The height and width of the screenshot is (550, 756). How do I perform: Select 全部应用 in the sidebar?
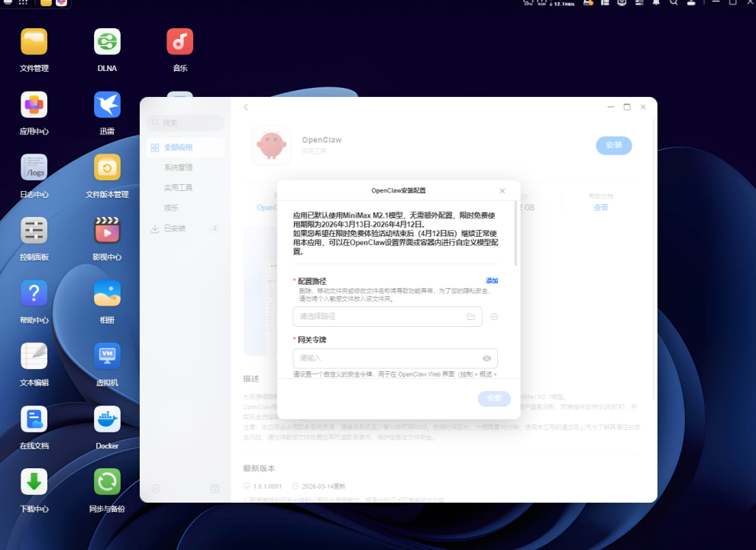(x=185, y=147)
